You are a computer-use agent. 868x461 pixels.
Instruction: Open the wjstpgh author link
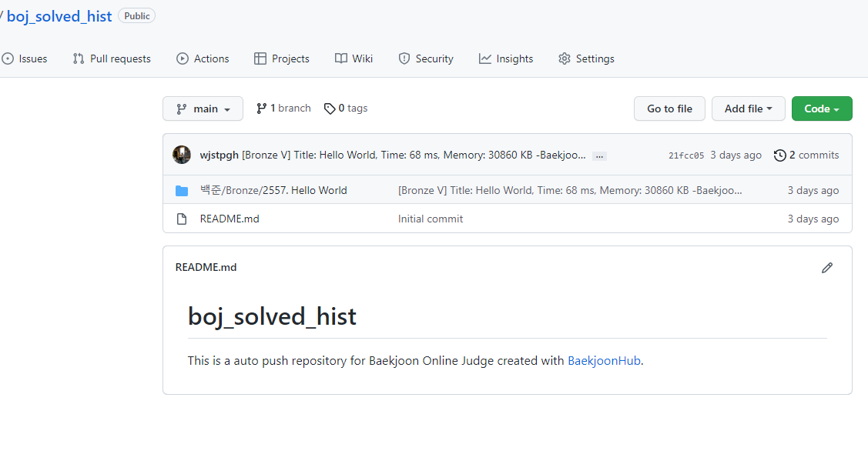coord(220,155)
